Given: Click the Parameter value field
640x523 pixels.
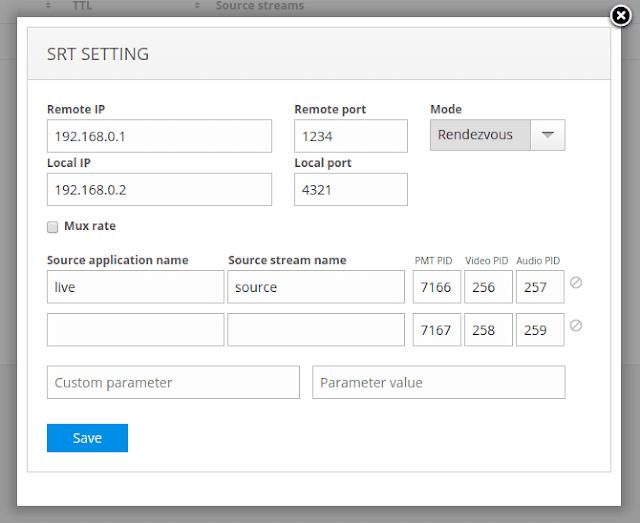Looking at the screenshot, I should [438, 382].
